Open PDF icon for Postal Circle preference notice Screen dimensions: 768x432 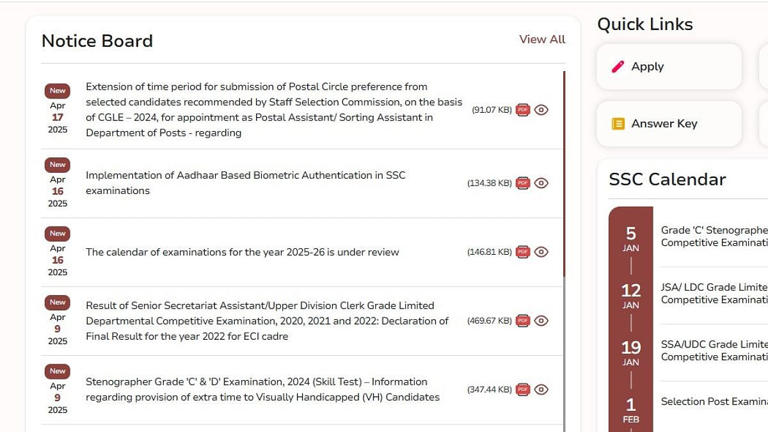click(522, 110)
